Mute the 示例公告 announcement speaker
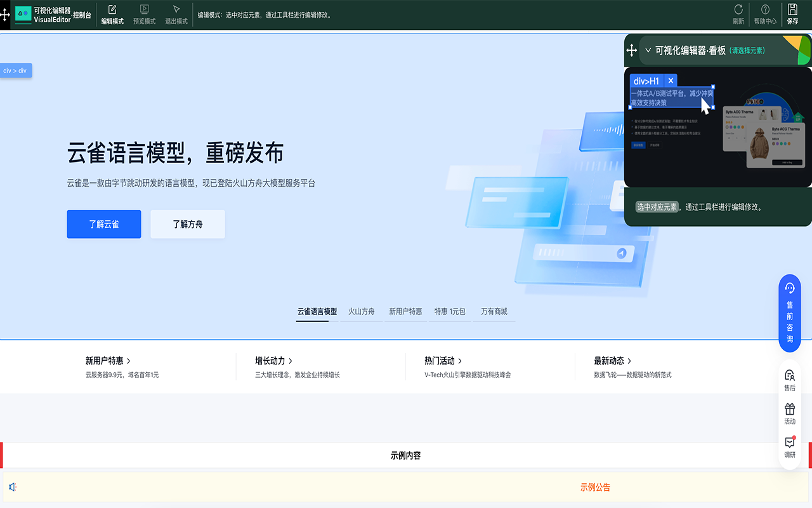 [x=13, y=486]
